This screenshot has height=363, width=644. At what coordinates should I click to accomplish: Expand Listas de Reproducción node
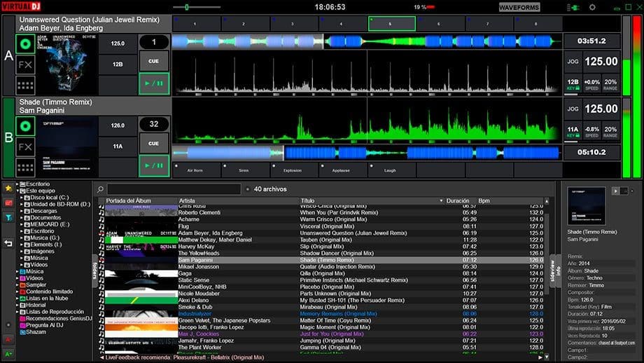coord(17,312)
